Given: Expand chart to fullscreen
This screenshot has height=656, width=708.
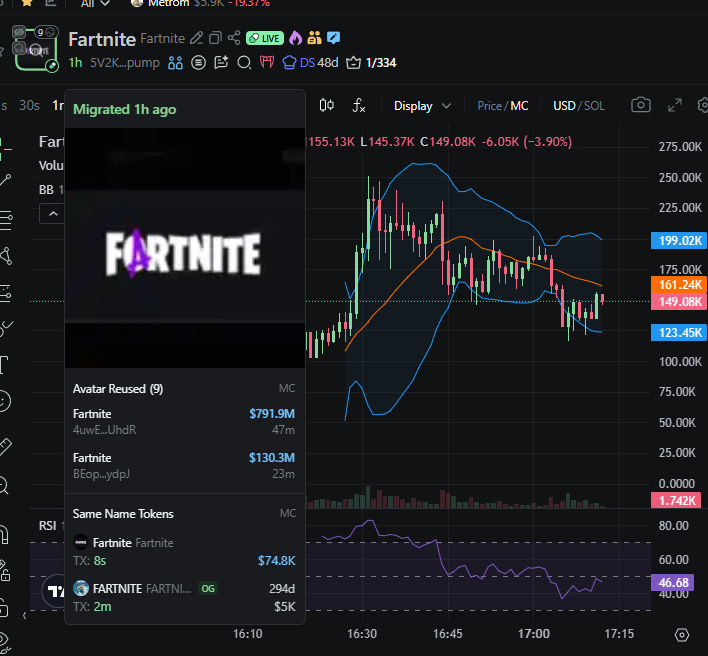Looking at the screenshot, I should coord(675,106).
